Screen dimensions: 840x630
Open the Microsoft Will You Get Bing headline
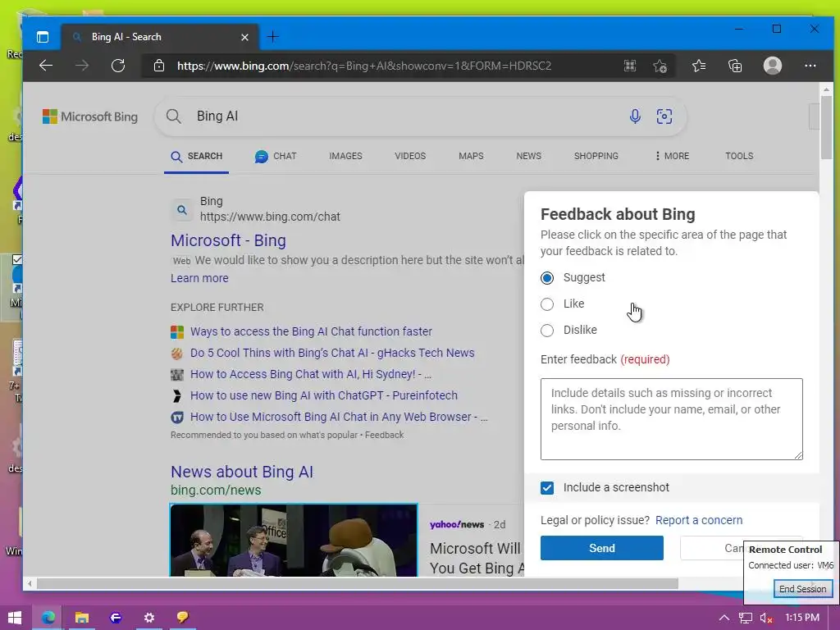click(x=477, y=558)
